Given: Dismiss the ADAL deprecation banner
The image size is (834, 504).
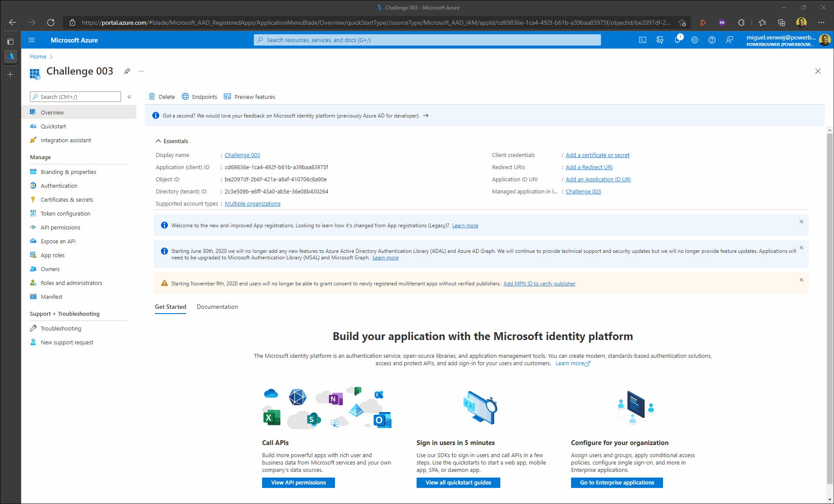Looking at the screenshot, I should pyautogui.click(x=801, y=248).
